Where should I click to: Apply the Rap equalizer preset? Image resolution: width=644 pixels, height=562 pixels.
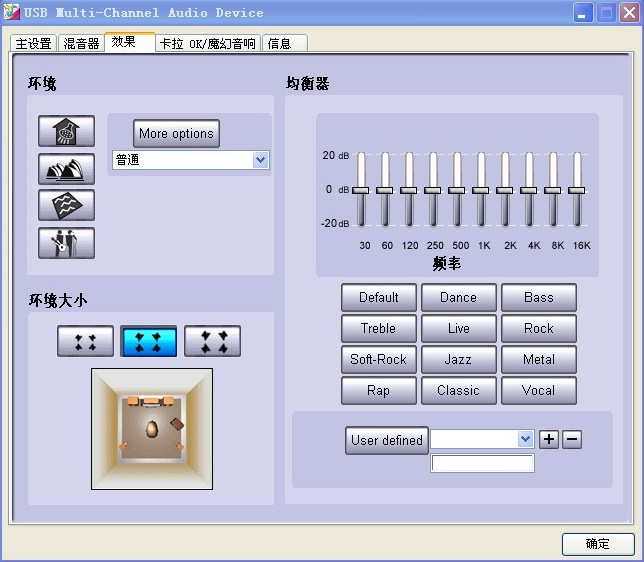point(379,390)
